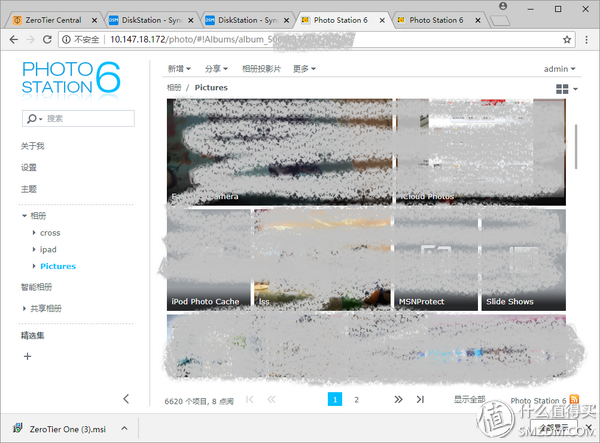The width and height of the screenshot is (600, 443).
Task: Collapse the sidebar with the left arrow
Action: pos(126,399)
